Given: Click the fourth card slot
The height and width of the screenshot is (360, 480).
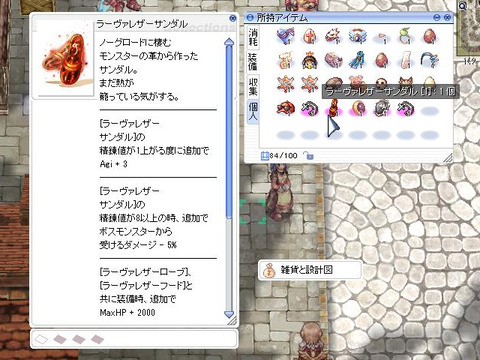Looking at the screenshot, I should coord(97,339).
